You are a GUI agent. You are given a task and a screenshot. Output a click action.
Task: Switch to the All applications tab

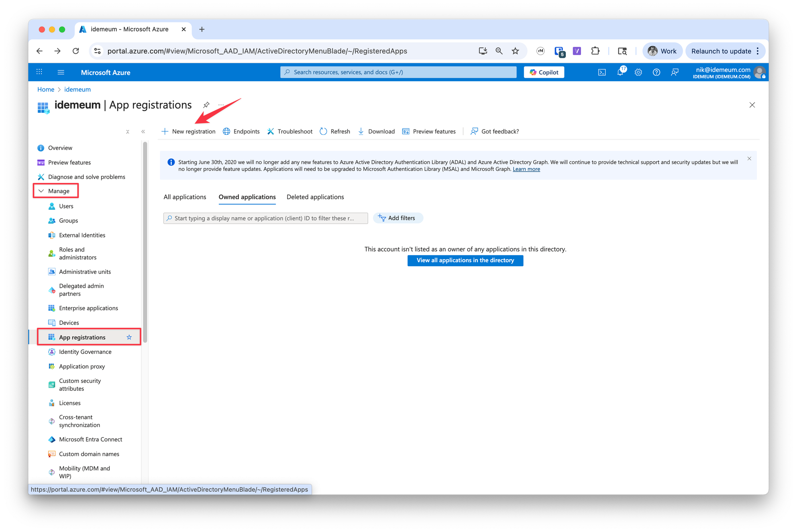(x=185, y=197)
